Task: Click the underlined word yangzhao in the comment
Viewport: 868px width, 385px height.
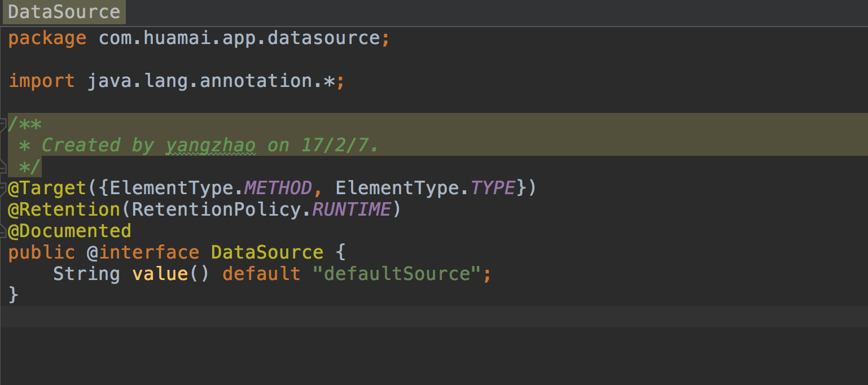Action: [211, 146]
